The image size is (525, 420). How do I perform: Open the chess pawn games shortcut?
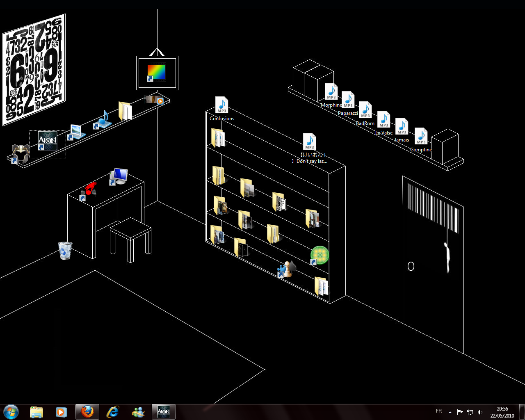coord(287,269)
